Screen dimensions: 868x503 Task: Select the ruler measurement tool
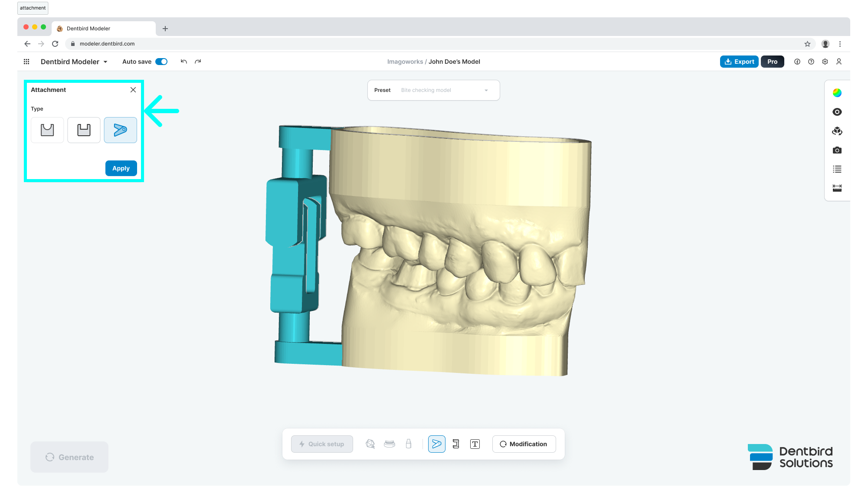click(837, 188)
